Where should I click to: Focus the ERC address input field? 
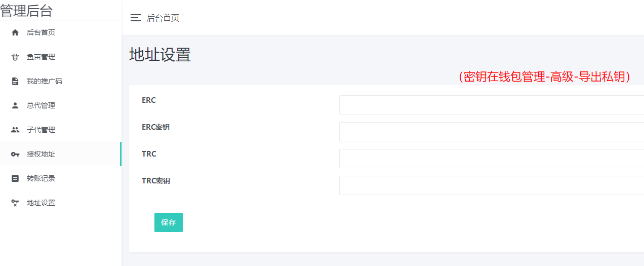click(491, 105)
